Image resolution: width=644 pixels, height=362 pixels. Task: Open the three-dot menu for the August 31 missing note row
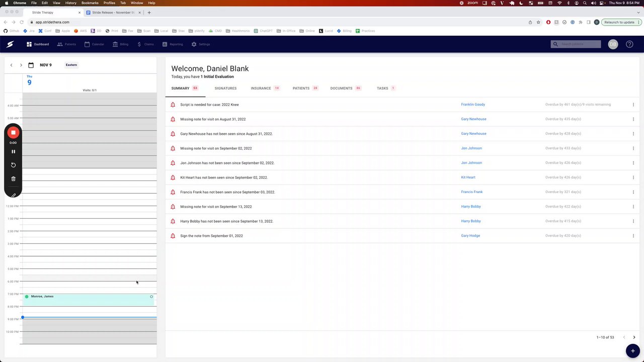coord(633,119)
